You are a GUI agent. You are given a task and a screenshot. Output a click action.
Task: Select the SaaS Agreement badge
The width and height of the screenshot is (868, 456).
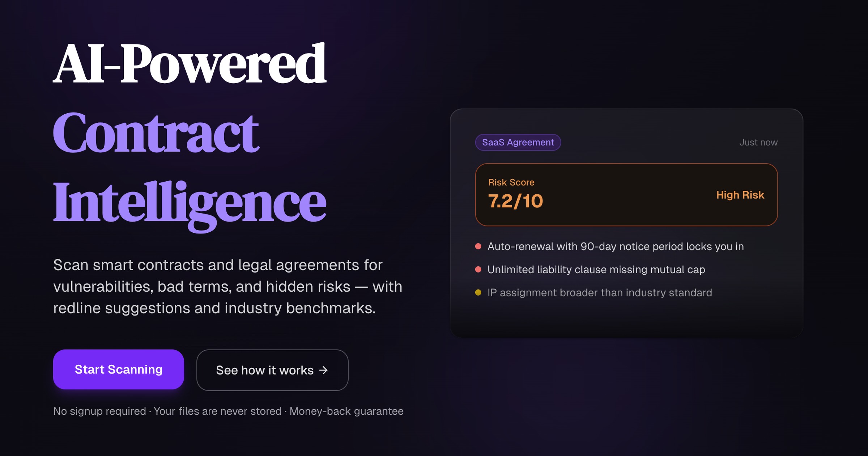click(x=518, y=142)
